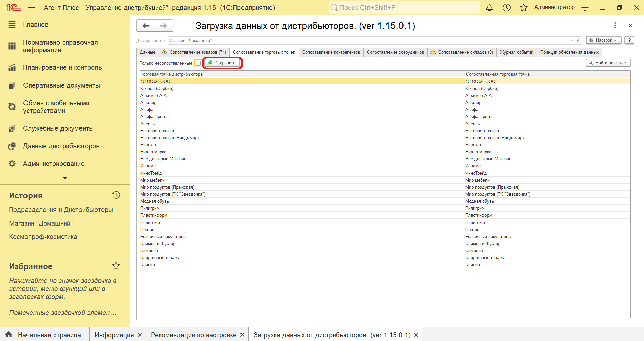Open Оперативные документы section
Image resolution: width=644 pixels, height=341 pixels.
(x=61, y=85)
